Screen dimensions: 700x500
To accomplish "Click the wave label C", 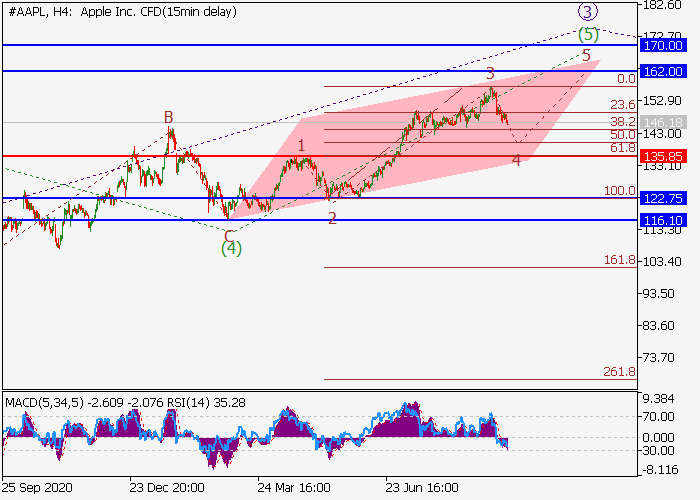I will (229, 236).
